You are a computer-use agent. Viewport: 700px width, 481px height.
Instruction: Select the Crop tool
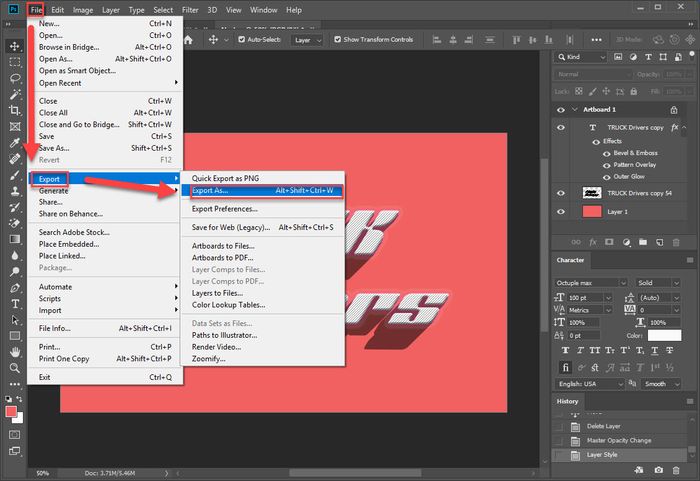[x=15, y=110]
